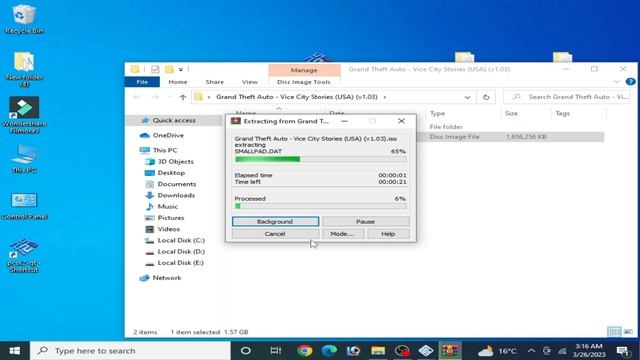Switch to large icons view in Explorer
640x360 pixels.
tap(628, 332)
